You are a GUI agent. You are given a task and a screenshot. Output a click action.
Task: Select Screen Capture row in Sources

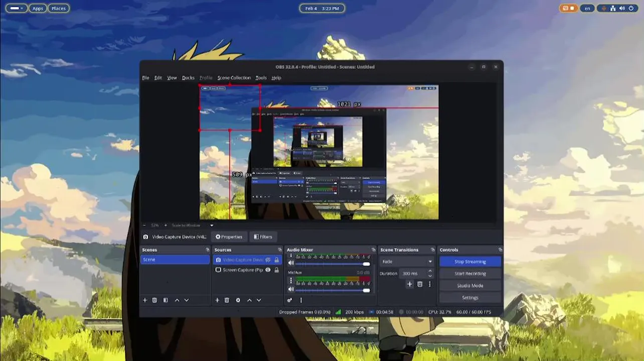(247, 270)
